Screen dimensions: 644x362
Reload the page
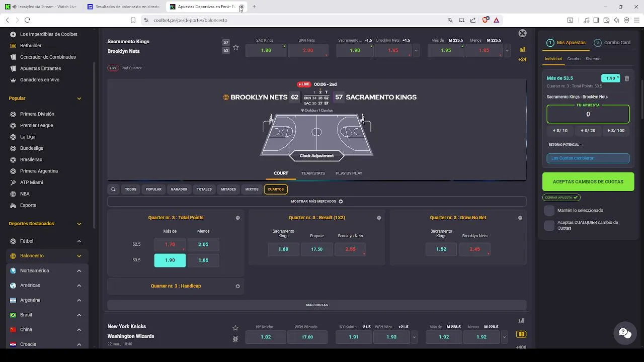click(27, 20)
